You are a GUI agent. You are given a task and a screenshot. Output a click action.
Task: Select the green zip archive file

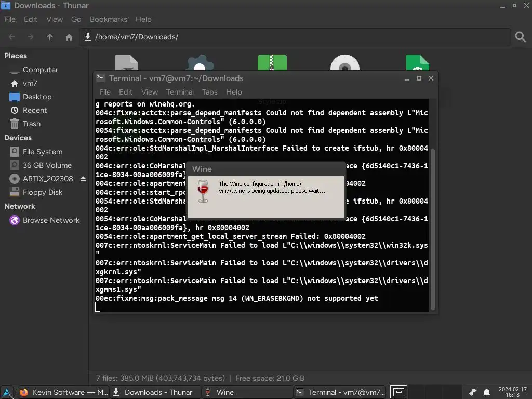click(x=272, y=62)
